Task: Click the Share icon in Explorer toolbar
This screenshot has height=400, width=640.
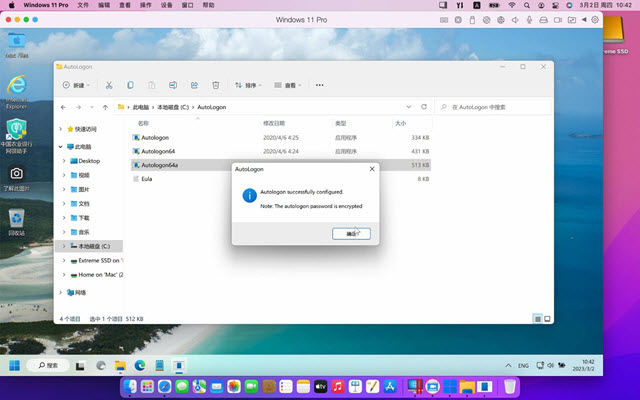Action: pyautogui.click(x=194, y=85)
